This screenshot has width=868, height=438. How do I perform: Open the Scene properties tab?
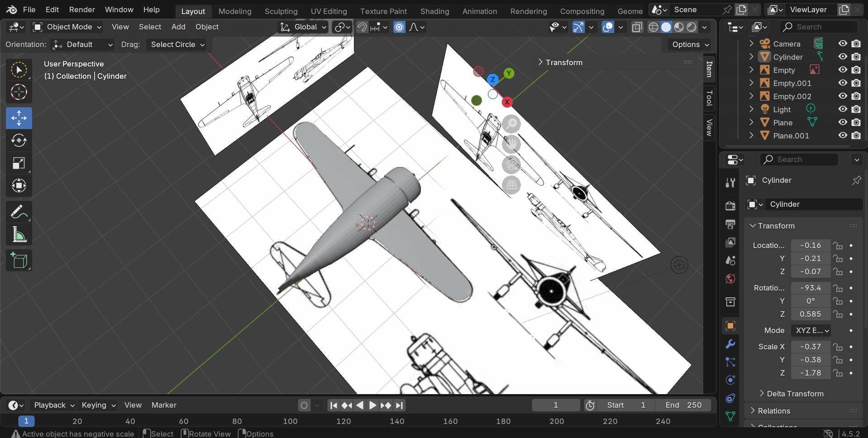click(730, 261)
